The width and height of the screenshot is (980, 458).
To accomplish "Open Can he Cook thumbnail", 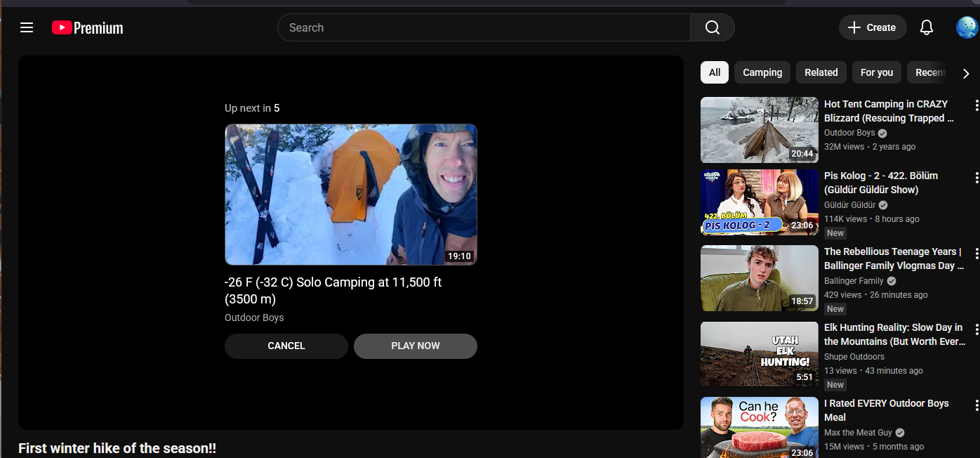I will pos(760,427).
